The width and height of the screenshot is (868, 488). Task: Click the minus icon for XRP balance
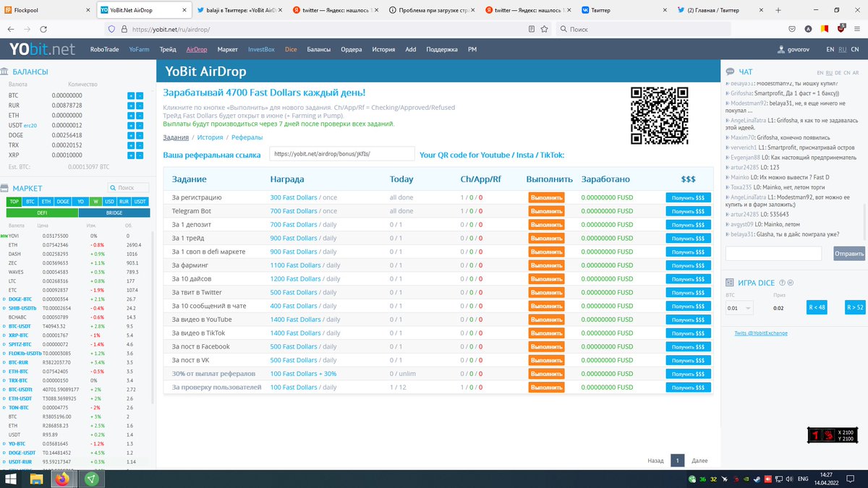click(x=140, y=155)
